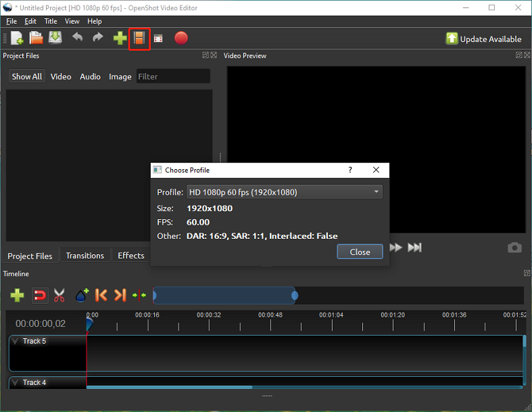Toggle the snapping magnet tool
The height and width of the screenshot is (412, 532).
coord(40,295)
